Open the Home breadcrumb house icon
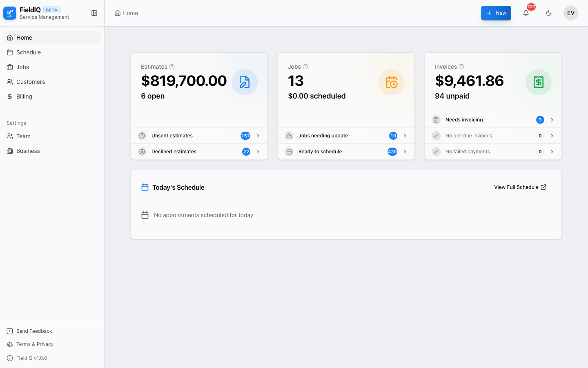 (117, 13)
